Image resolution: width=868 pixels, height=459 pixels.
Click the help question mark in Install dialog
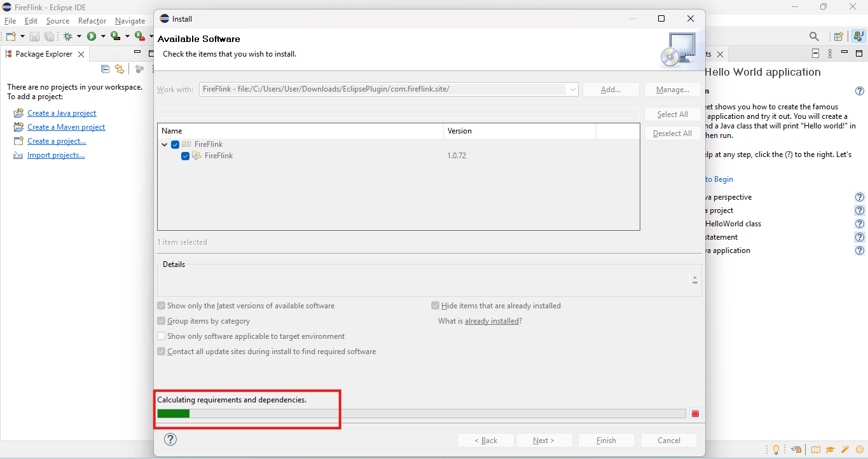tap(170, 439)
